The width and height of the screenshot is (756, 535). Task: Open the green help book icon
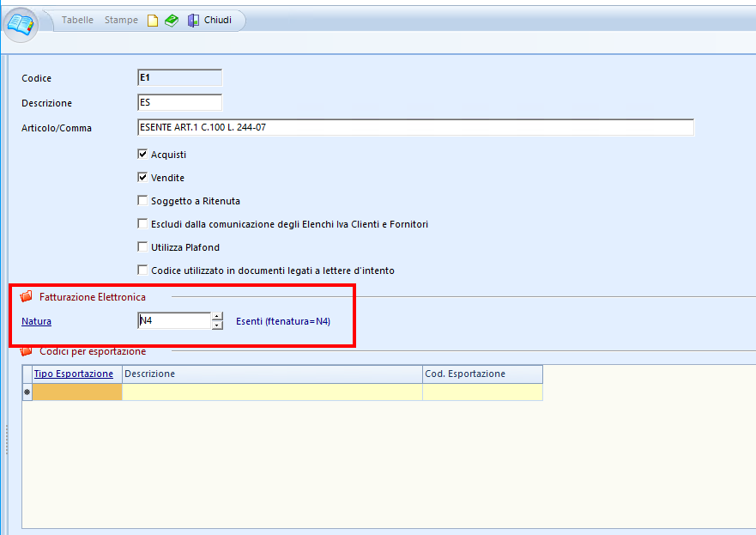[x=172, y=21]
